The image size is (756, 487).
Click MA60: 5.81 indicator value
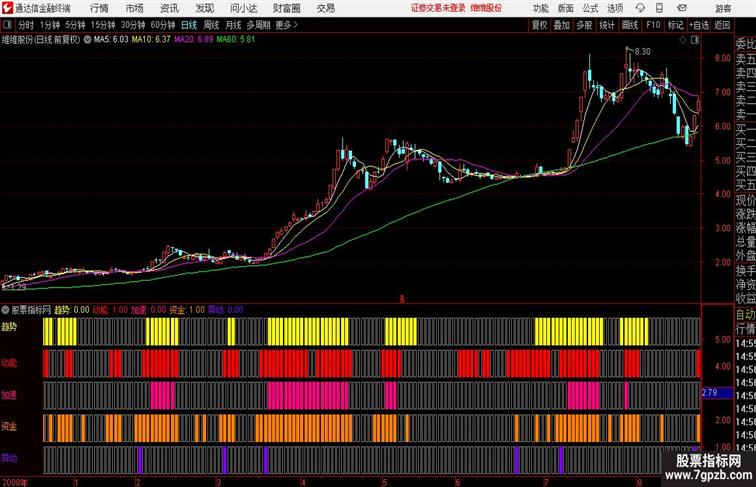point(236,40)
